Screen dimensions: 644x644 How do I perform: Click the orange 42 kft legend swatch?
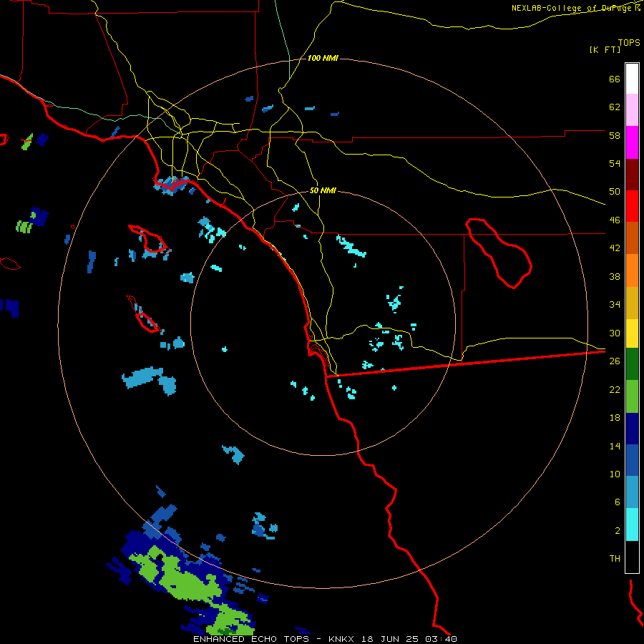click(x=632, y=270)
